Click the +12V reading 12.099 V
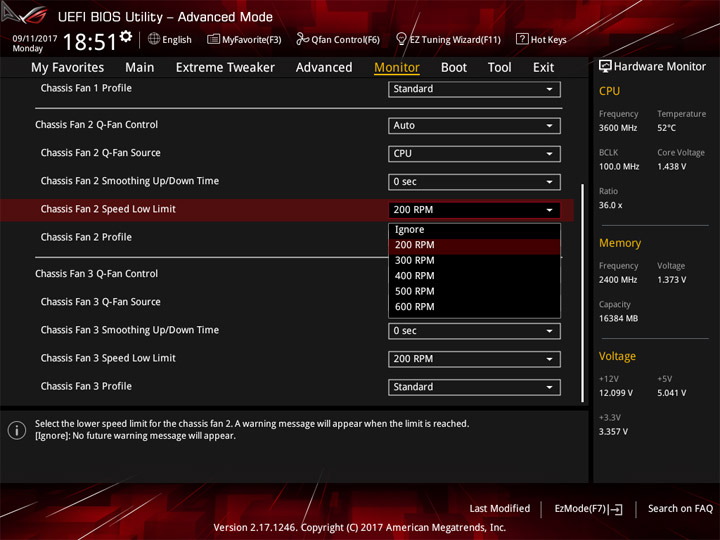The width and height of the screenshot is (720, 540). [615, 393]
